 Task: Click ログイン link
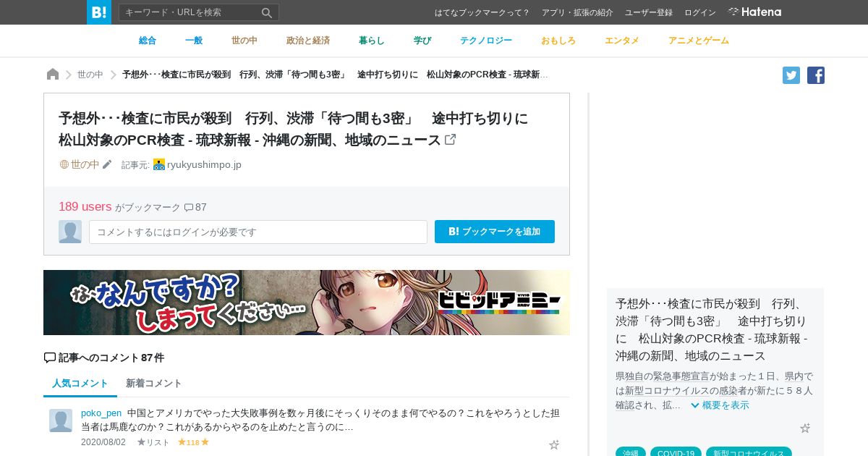pos(700,12)
